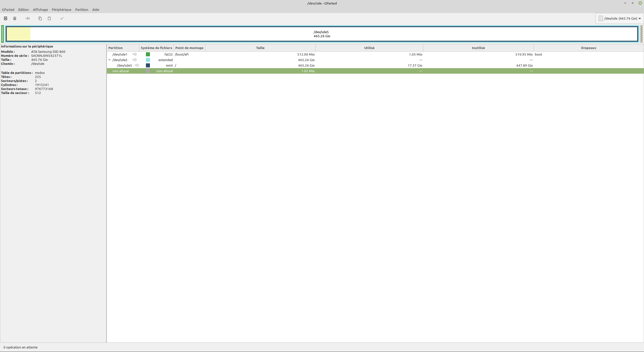The width and height of the screenshot is (644, 352).
Task: Click the key icon next to /dev/sde5
Action: 137,65
